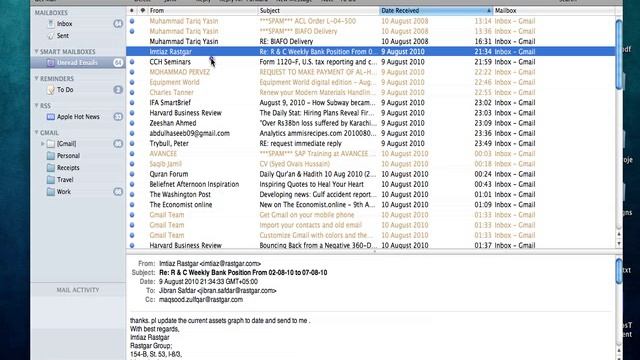Open "Import your contacts and old email" message

coord(371,225)
